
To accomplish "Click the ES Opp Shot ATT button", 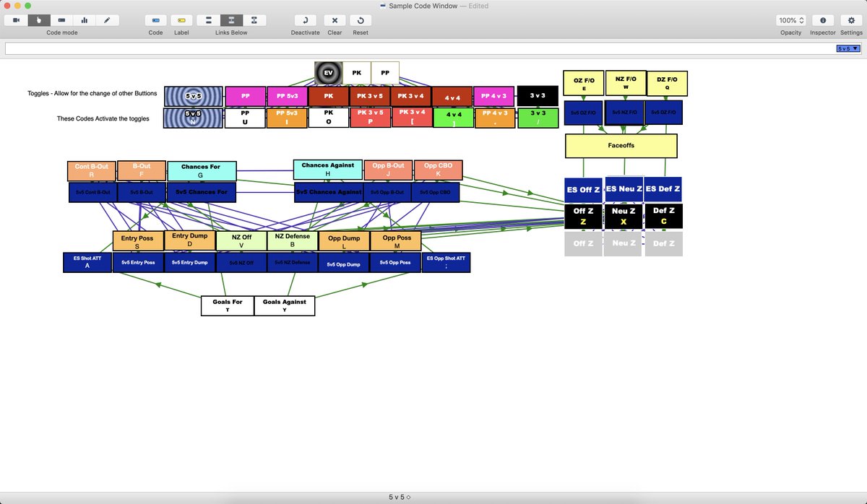I will [446, 262].
